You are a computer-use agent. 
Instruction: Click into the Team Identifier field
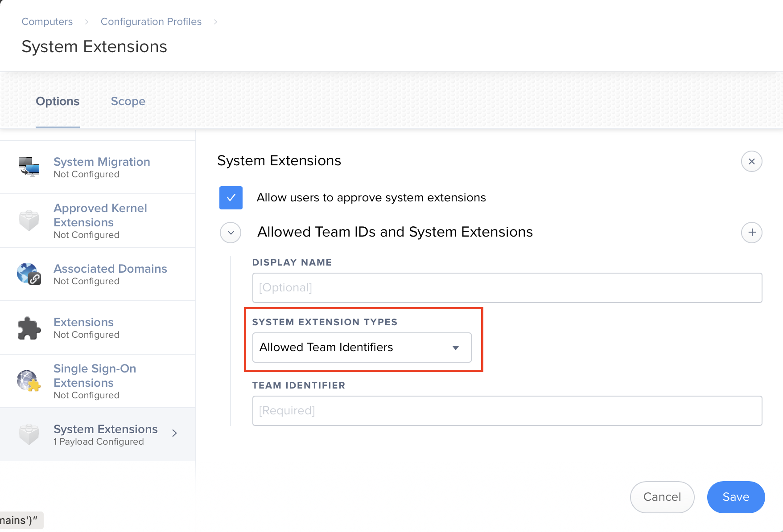coord(507,411)
